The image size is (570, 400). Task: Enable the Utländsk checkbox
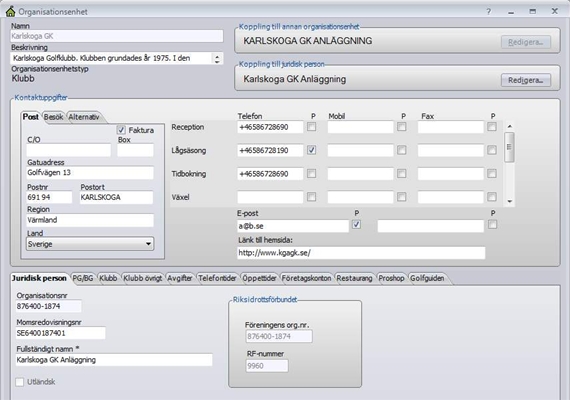pos(20,382)
